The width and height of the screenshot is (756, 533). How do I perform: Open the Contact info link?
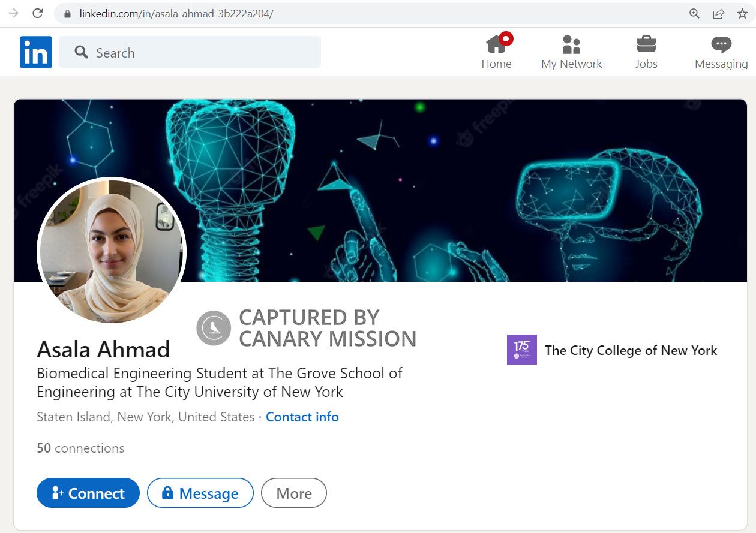click(302, 417)
